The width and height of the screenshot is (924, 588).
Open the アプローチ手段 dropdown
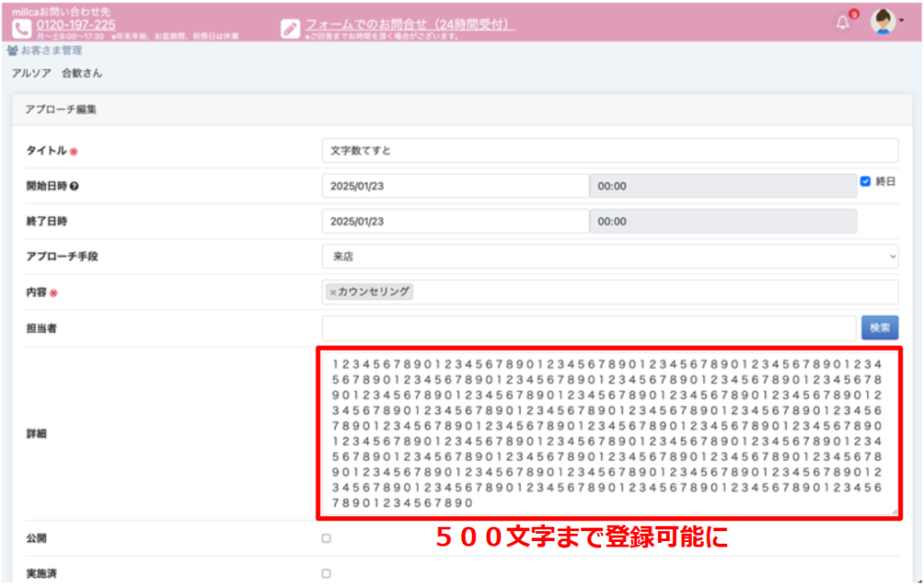610,257
